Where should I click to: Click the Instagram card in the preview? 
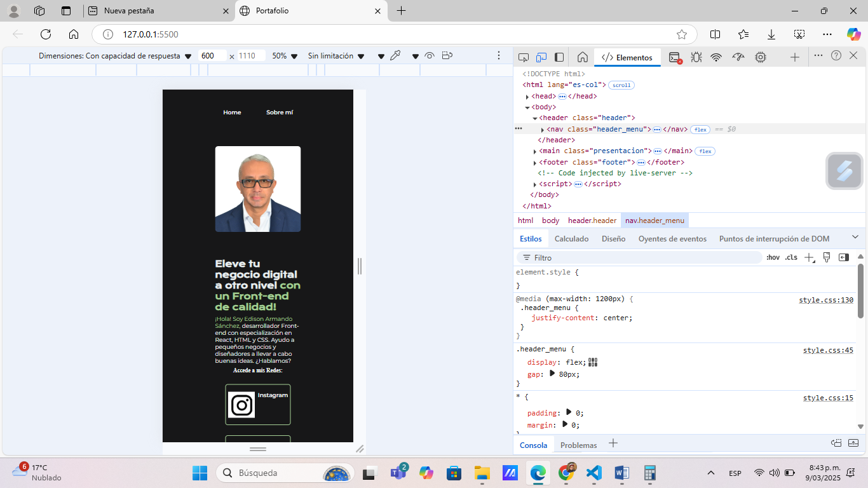258,404
